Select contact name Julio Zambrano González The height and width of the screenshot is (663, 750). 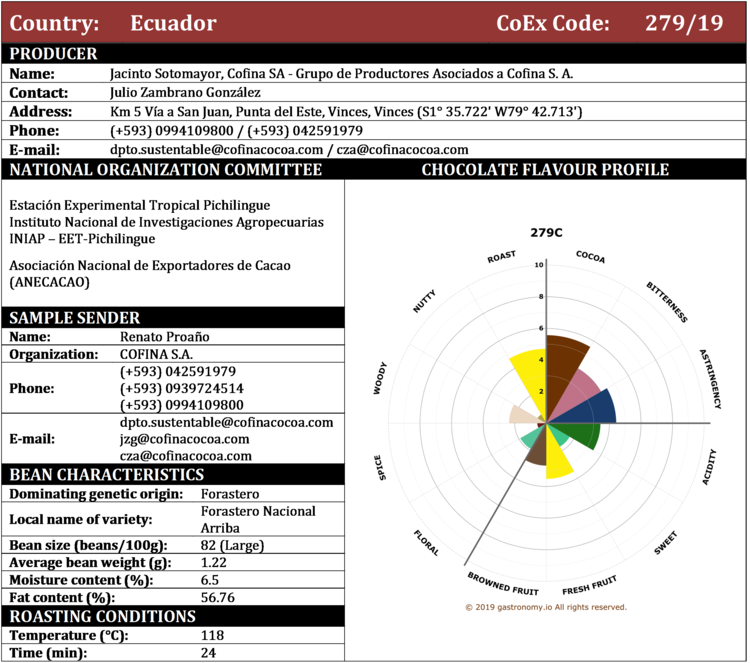pyautogui.click(x=185, y=92)
